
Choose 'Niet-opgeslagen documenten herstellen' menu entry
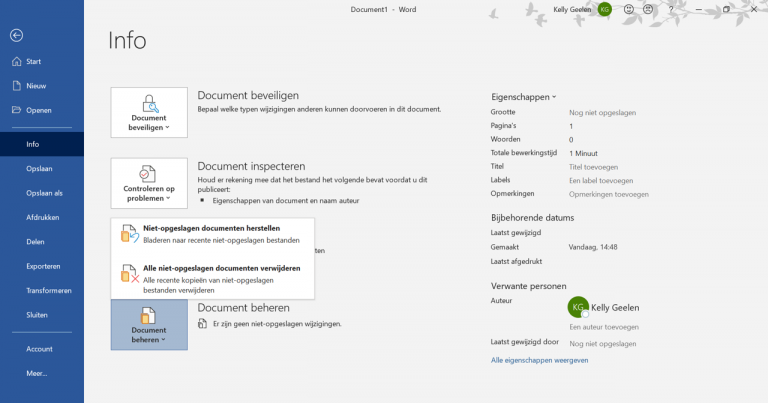(x=213, y=234)
